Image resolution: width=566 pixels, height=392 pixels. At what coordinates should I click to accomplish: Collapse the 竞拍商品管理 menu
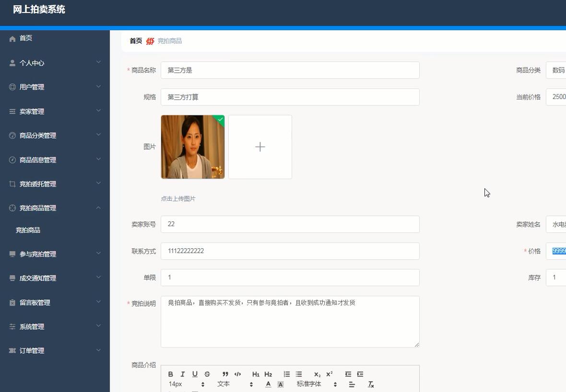55,208
